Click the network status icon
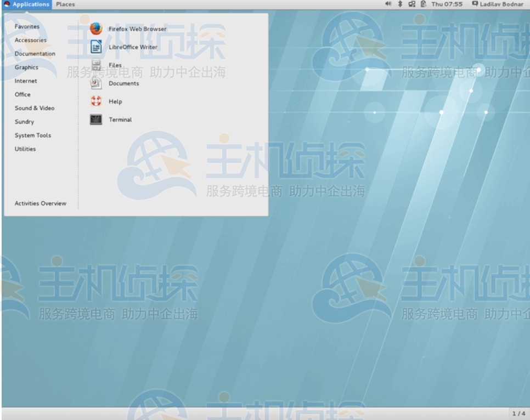Screen dimensions: 530x420 [x=410, y=4]
